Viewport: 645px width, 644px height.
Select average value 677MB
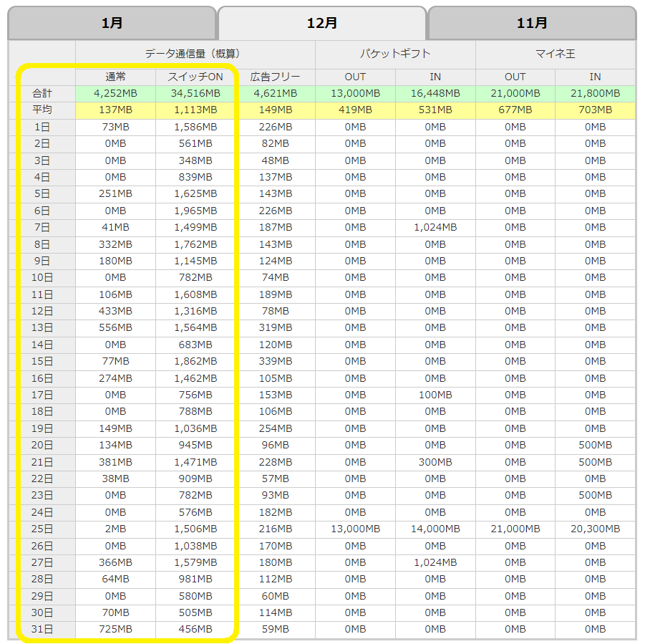tap(515, 110)
